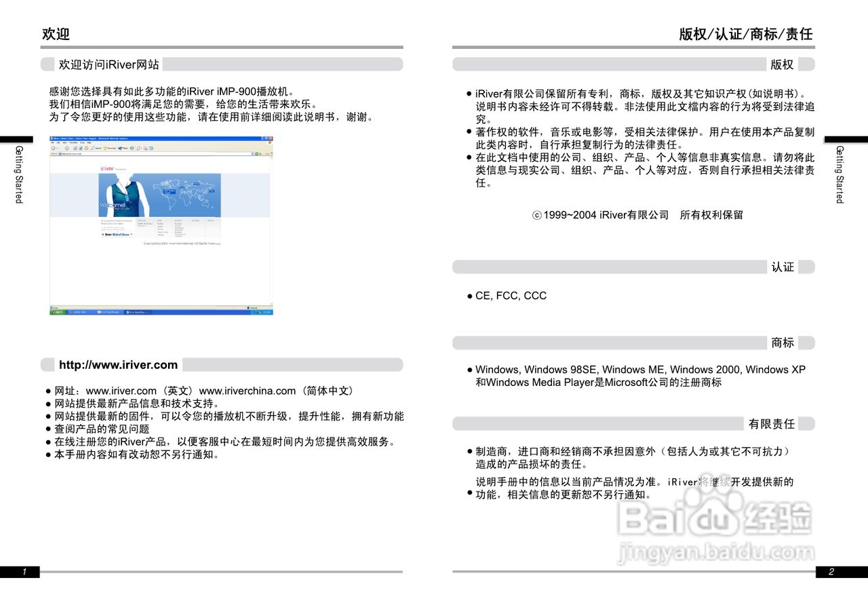Click the line "感谢您选择具有如此多功能的iRiver iMP-900播放机"

pos(172,91)
